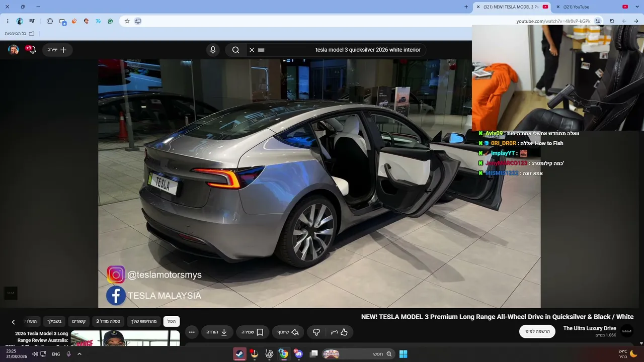Click the Tesla video player
Screen dimensions: 644x362
coord(319,184)
